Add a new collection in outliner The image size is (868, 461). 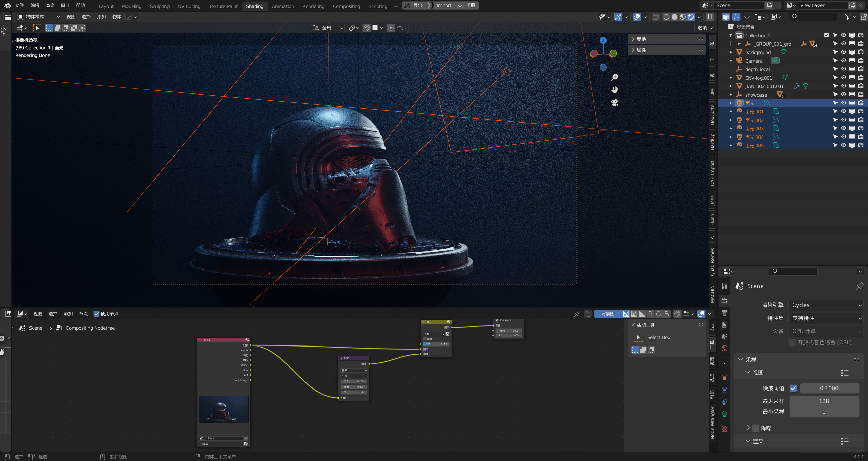point(864,17)
